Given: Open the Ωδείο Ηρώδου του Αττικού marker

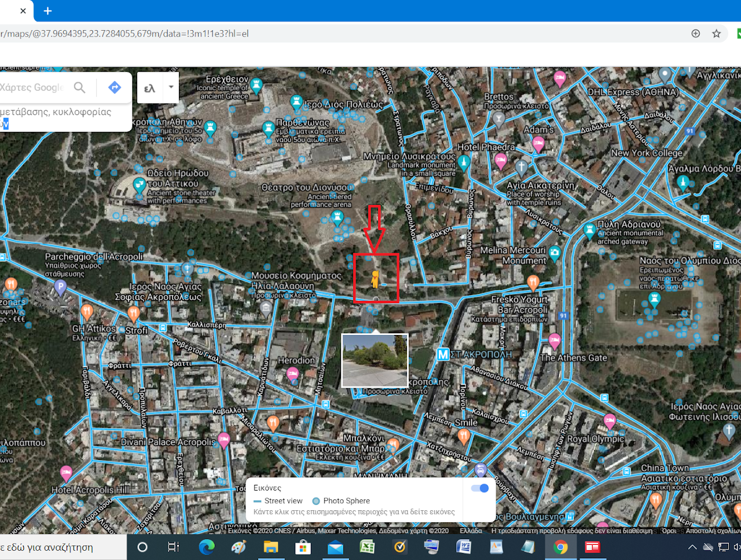Looking at the screenshot, I should 139,186.
